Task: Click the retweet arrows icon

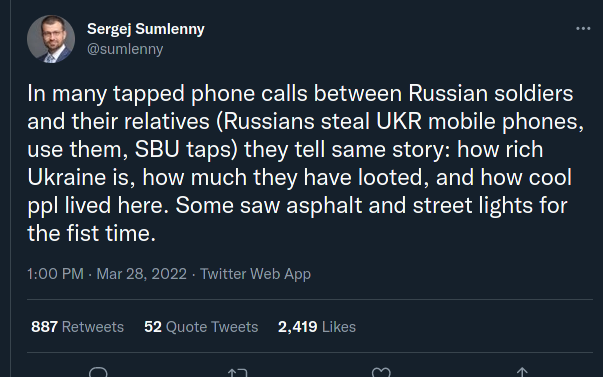Action: (x=237, y=372)
